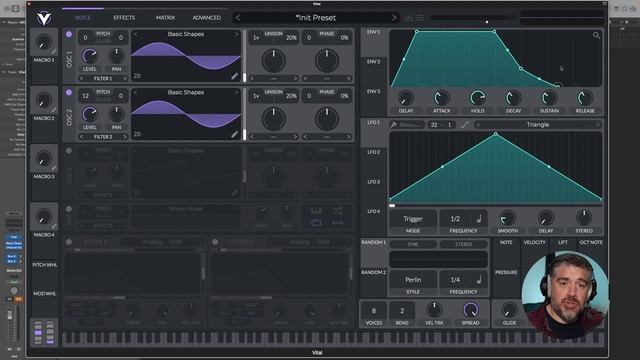Click the Spread knob

pos(470,310)
